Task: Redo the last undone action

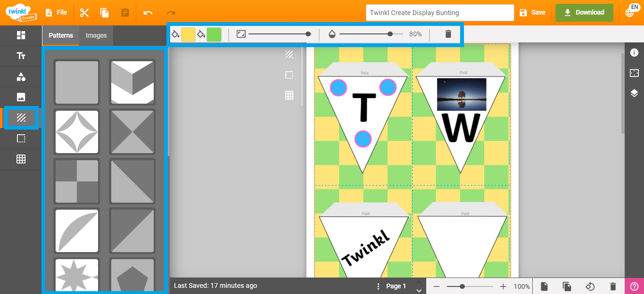Action: point(171,13)
